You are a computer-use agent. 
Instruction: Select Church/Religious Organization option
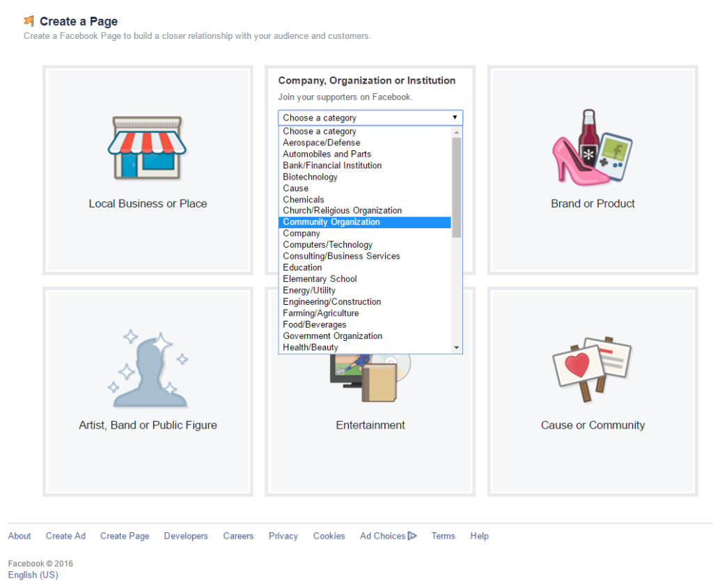pos(365,210)
